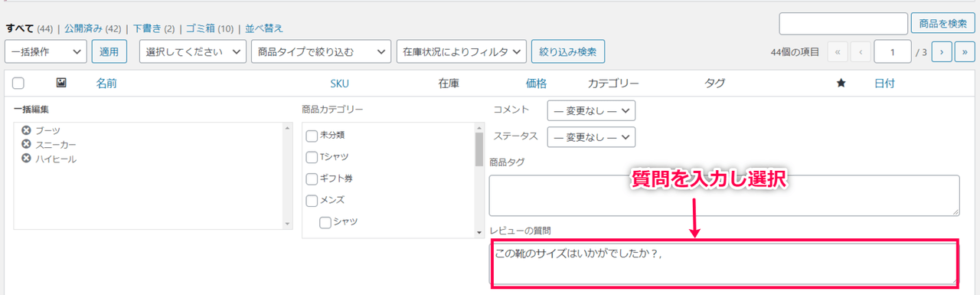
Task: Click the カテゴリー column header
Action: pyautogui.click(x=613, y=83)
